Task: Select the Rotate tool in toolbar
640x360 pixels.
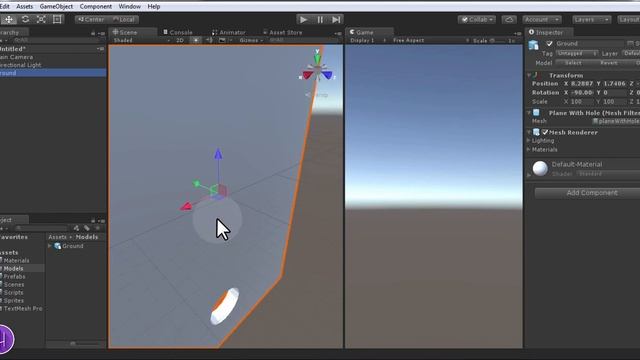Action: coord(25,19)
